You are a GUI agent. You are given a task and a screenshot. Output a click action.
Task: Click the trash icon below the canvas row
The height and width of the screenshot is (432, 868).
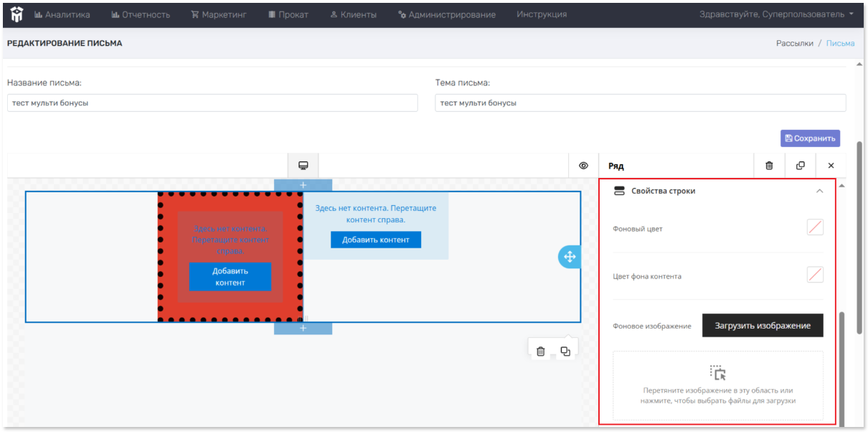click(x=541, y=351)
